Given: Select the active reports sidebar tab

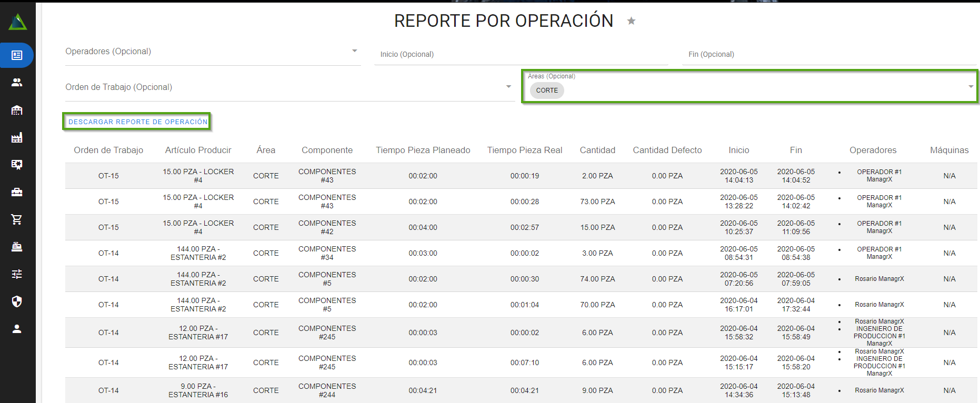Looking at the screenshot, I should click(17, 55).
